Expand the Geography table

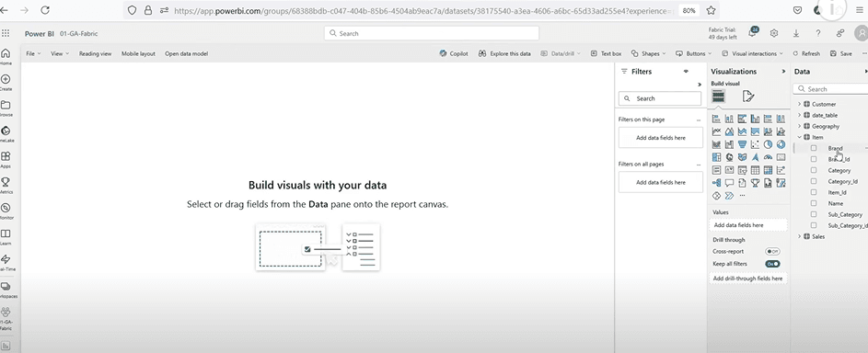tap(799, 126)
